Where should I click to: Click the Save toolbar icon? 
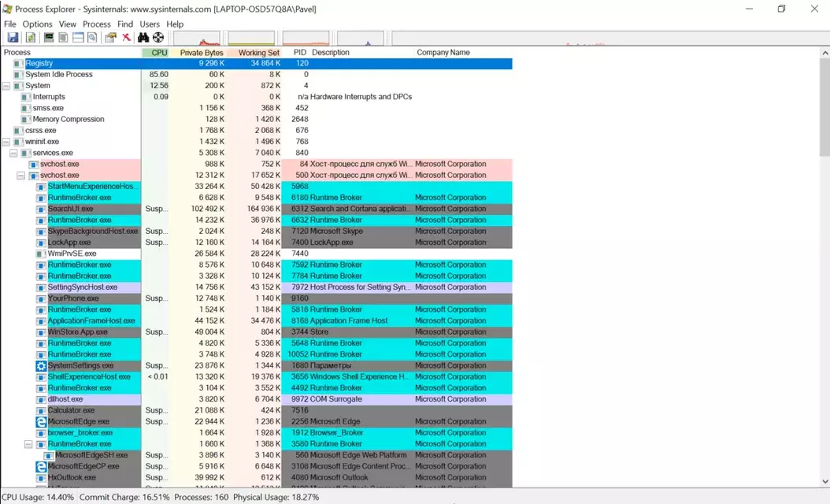pyautogui.click(x=13, y=38)
